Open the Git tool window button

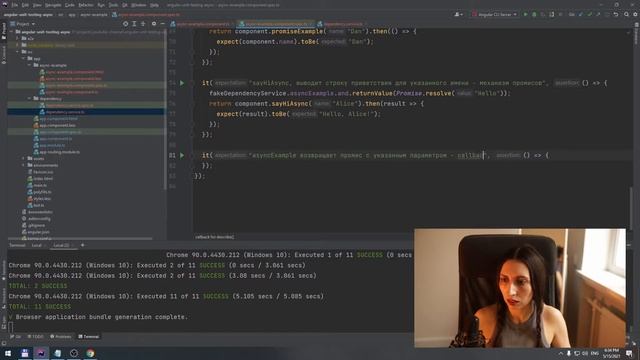[16, 337]
